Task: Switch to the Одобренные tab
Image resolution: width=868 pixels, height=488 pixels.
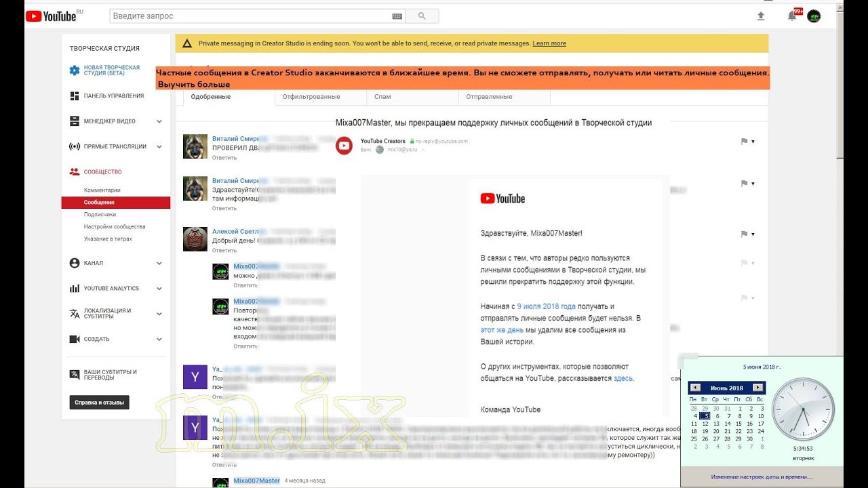Action: pos(229,97)
